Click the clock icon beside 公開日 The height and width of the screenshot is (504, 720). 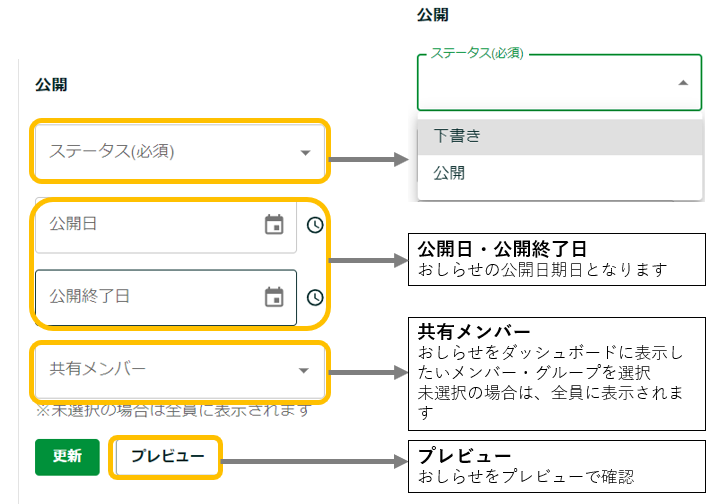315,225
